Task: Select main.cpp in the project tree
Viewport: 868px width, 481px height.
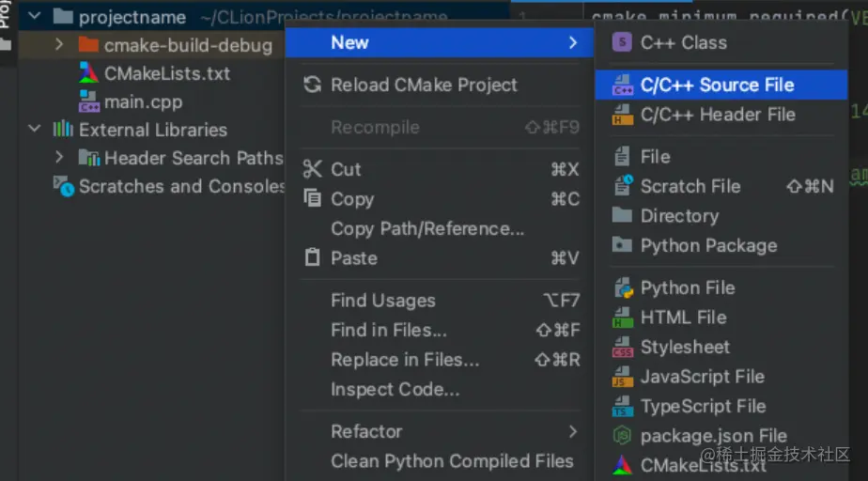Action: [151, 101]
